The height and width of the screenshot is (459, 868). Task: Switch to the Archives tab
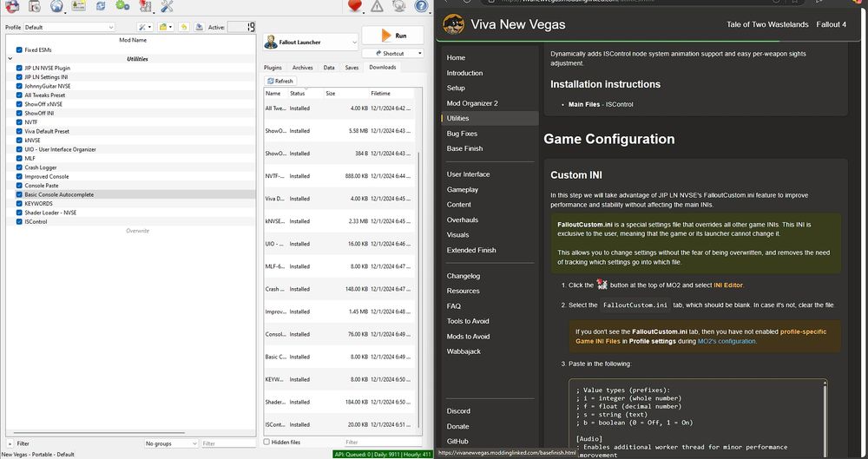[302, 68]
